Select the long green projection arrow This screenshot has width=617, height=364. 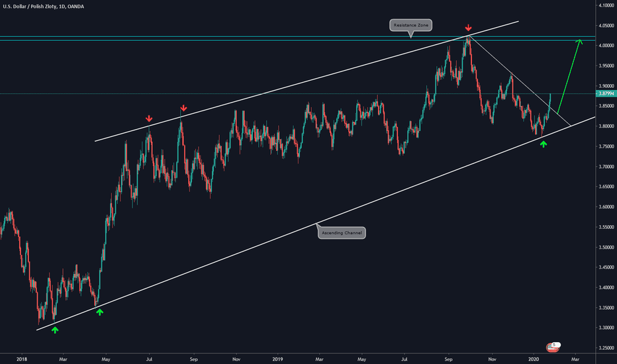(x=569, y=77)
